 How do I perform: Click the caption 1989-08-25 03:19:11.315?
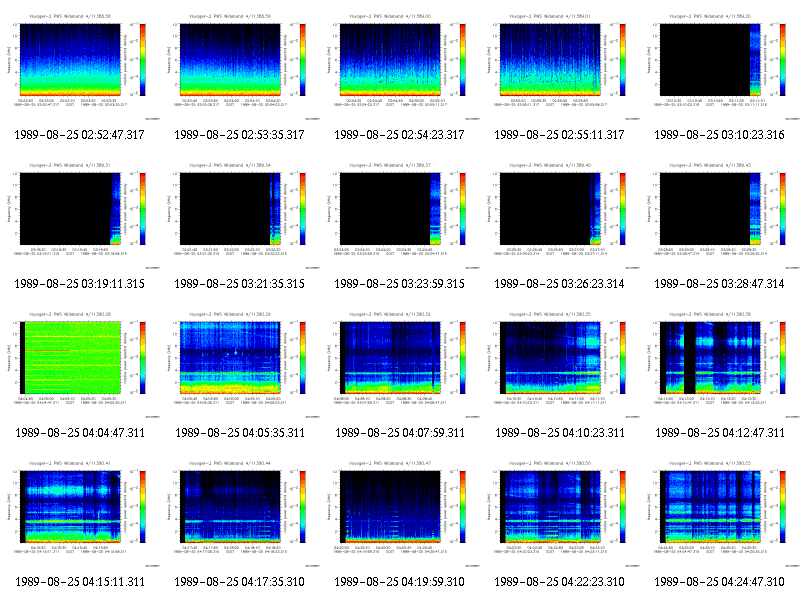pos(80,284)
